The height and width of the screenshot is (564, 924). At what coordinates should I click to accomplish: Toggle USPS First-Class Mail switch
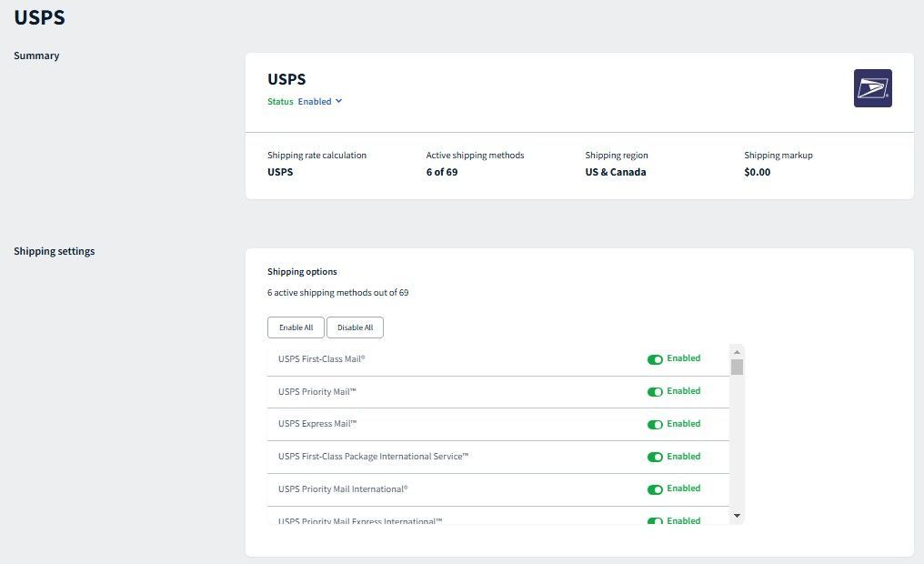tap(655, 359)
